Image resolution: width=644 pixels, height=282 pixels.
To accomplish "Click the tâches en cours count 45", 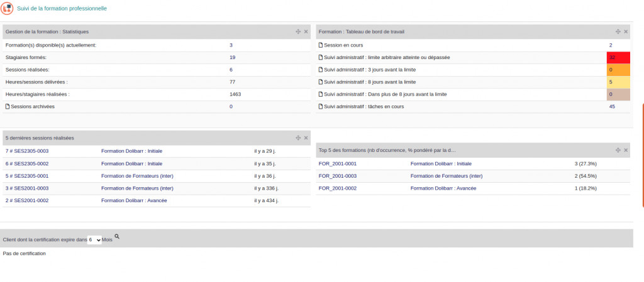I will [612, 107].
